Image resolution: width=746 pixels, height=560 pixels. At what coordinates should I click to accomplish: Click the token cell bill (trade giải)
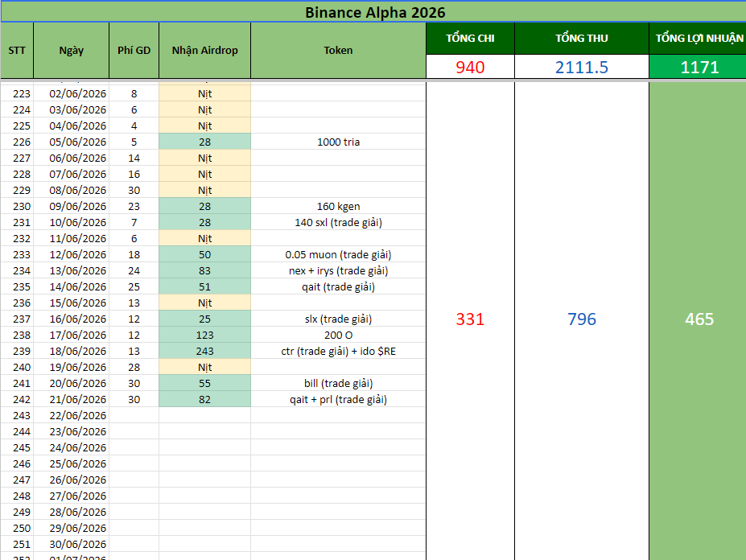pyautogui.click(x=338, y=383)
